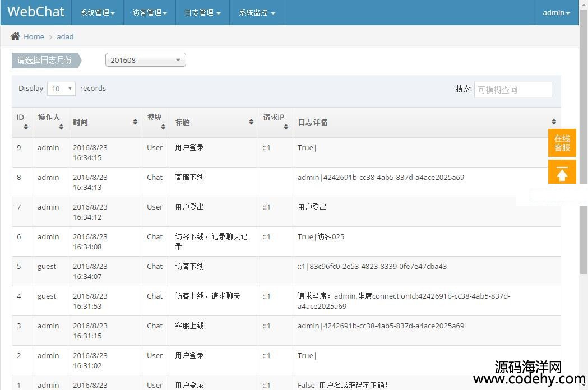588x390 pixels.
Task: Sort by 时间 column sort icon
Action: (135, 122)
